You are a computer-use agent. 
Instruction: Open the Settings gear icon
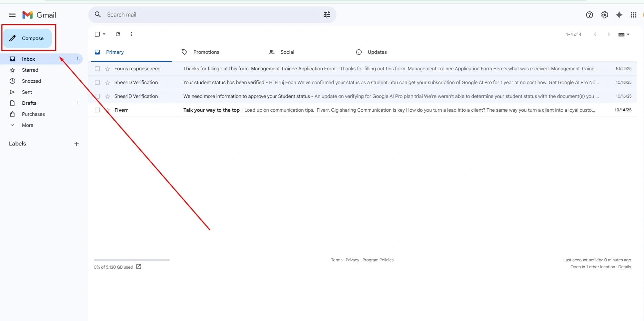[605, 15]
